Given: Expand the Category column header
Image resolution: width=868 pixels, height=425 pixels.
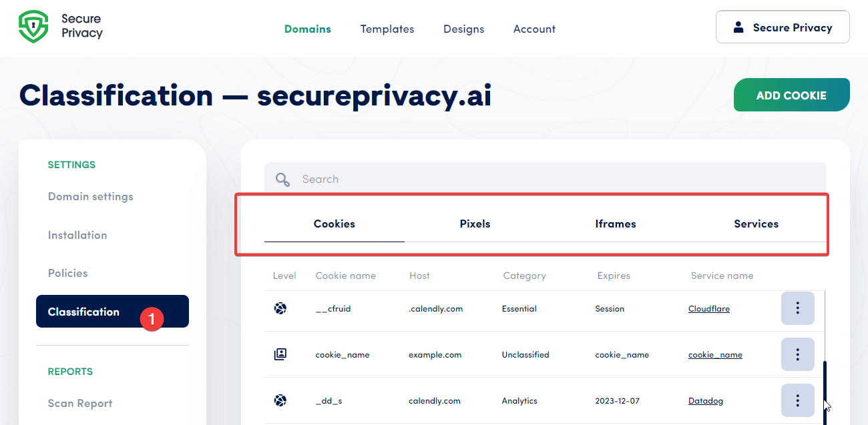Looking at the screenshot, I should [x=525, y=275].
